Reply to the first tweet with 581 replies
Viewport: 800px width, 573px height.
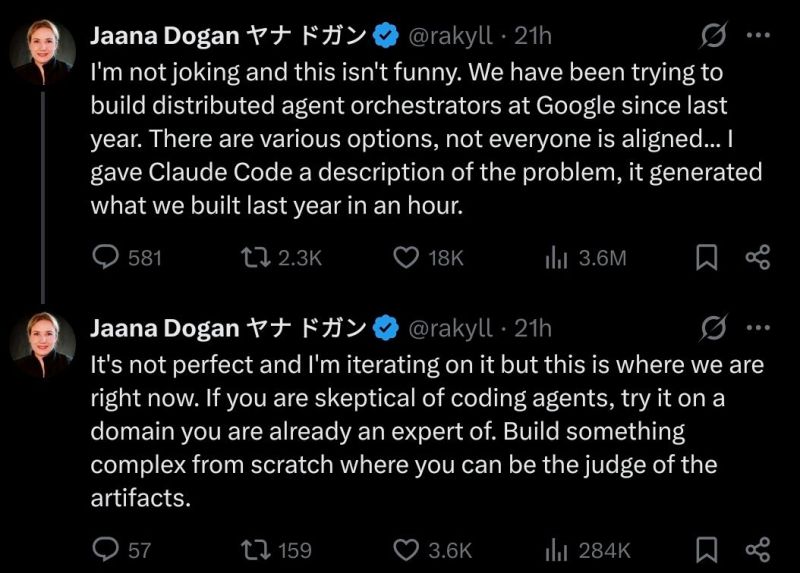pos(106,257)
